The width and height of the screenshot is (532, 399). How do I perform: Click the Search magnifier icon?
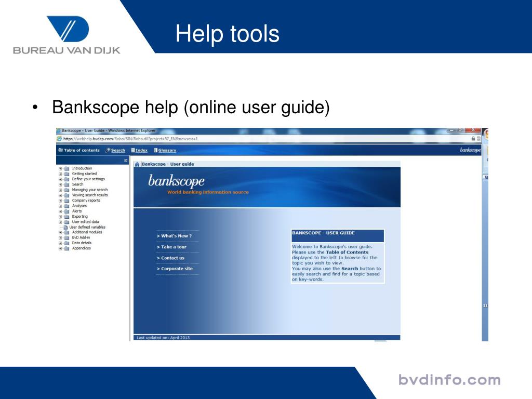point(108,150)
